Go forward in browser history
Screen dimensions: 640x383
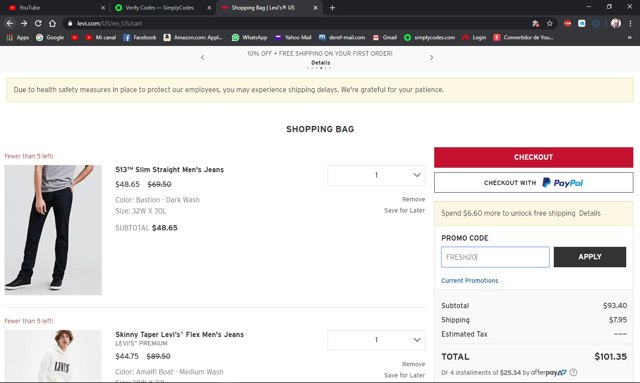(24, 23)
